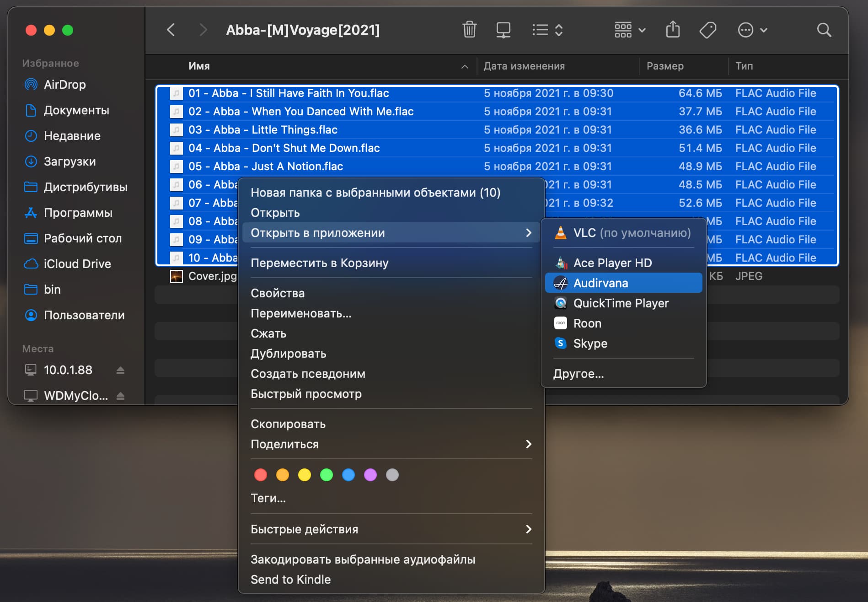Image resolution: width=868 pixels, height=602 pixels.
Task: Open Дистрибутивы folder in sidebar
Action: coord(76,187)
